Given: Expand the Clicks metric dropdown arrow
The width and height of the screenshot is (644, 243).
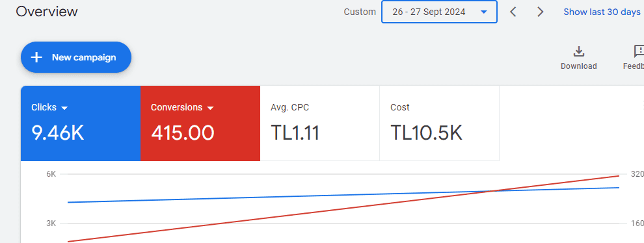Looking at the screenshot, I should pyautogui.click(x=64, y=108).
